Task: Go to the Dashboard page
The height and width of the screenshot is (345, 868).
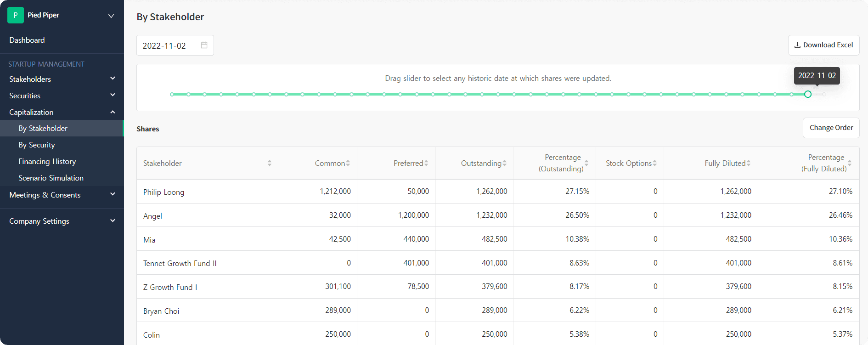Action: 27,40
